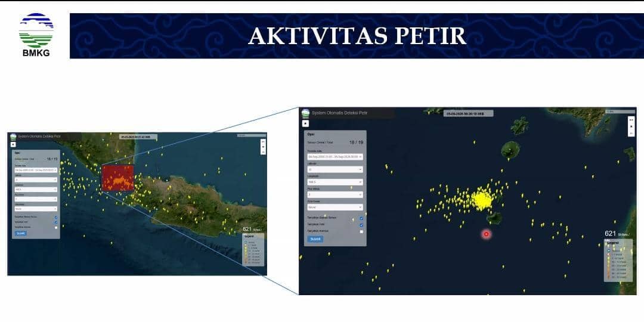Open the None dropdown in the enlarged map
Image resolution: width=644 pixels, height=322 pixels.
click(335, 207)
